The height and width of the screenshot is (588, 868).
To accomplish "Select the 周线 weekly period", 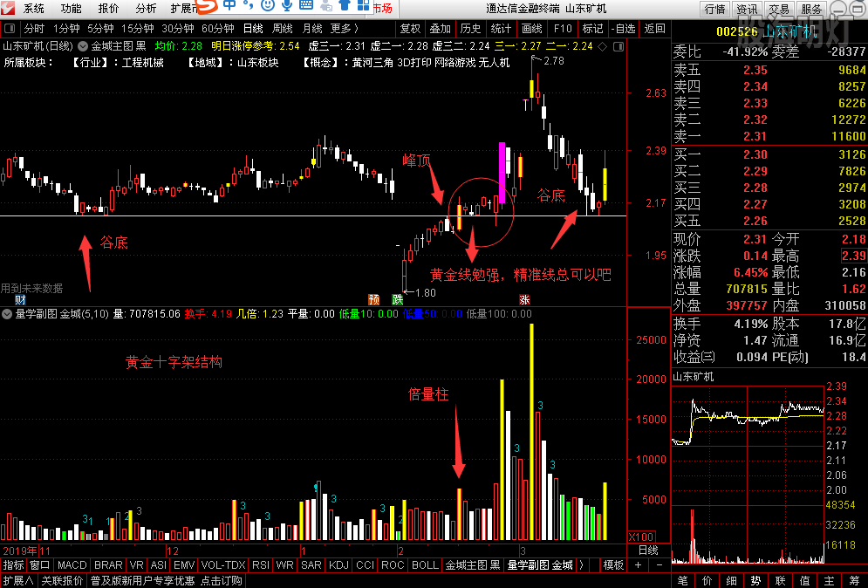I will point(283,28).
